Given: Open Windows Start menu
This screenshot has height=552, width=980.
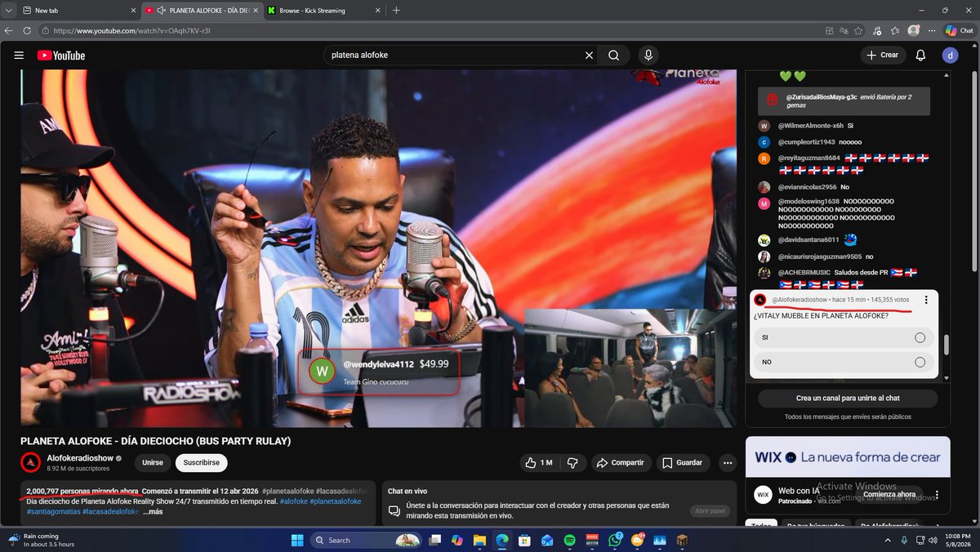Looking at the screenshot, I should pyautogui.click(x=296, y=540).
